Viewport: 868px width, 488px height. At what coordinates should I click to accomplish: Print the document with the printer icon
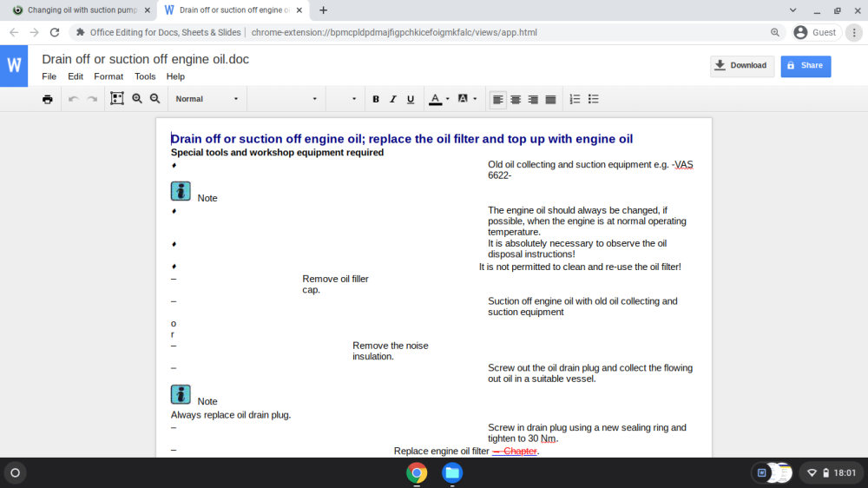(x=48, y=99)
